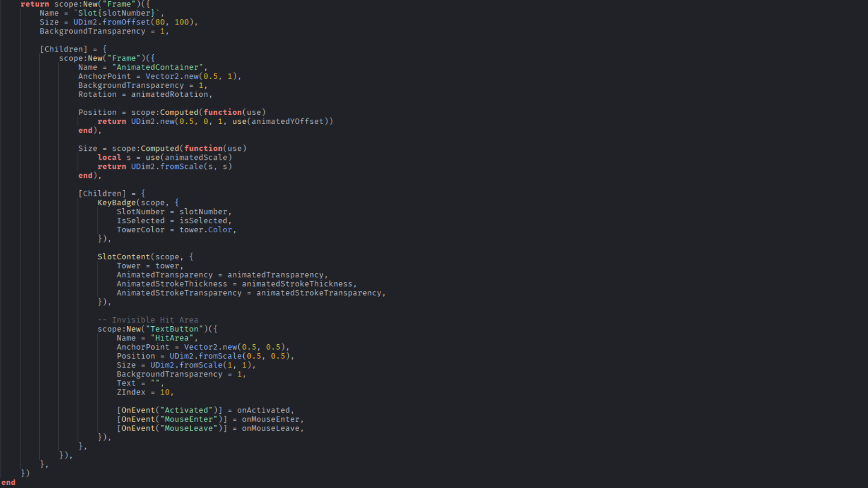Image resolution: width=868 pixels, height=488 pixels.
Task: Click the AnimatedStrokeThickness property name
Action: (172, 284)
